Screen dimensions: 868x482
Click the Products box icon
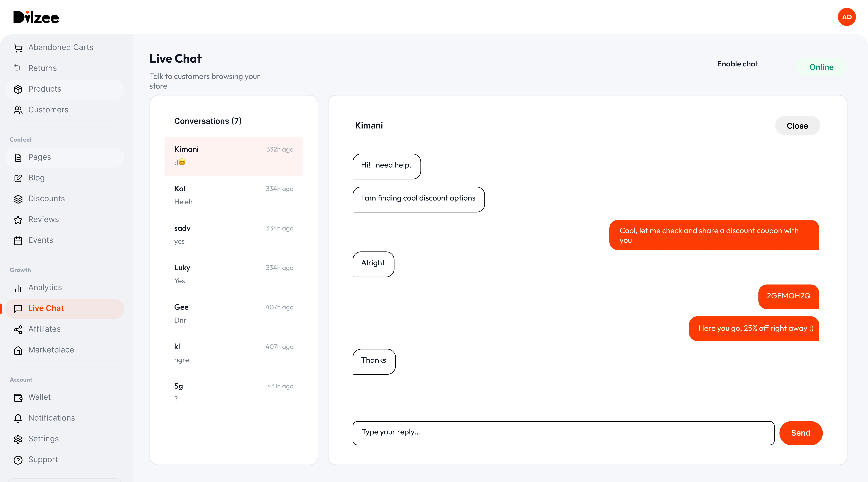click(18, 89)
